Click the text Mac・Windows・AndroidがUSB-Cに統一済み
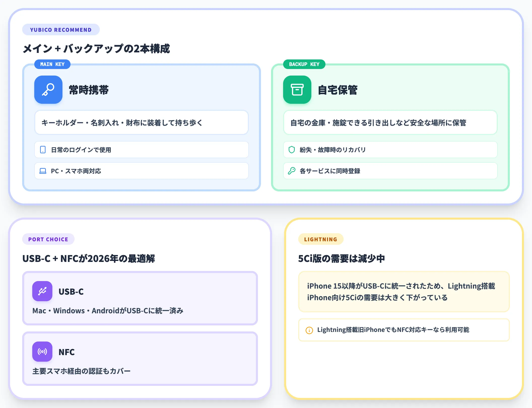Image resolution: width=532 pixels, height=408 pixels. 108,311
